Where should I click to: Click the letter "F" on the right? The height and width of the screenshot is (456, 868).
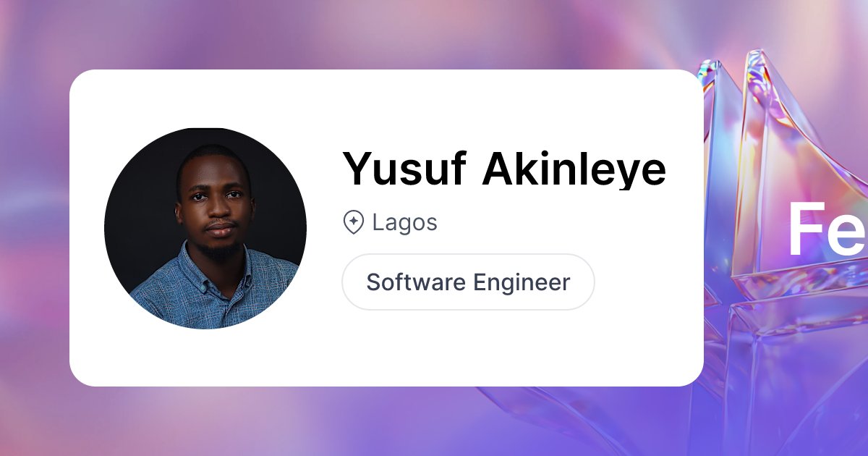coord(805,229)
